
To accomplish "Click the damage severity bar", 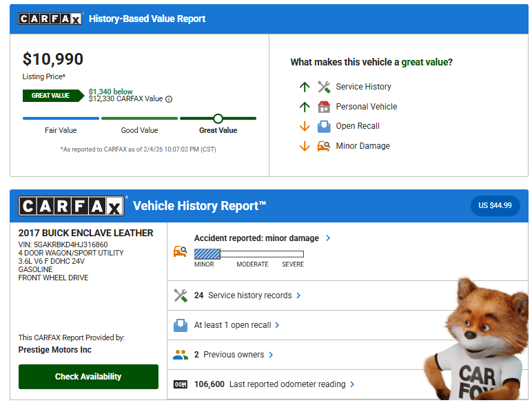I will tap(249, 253).
